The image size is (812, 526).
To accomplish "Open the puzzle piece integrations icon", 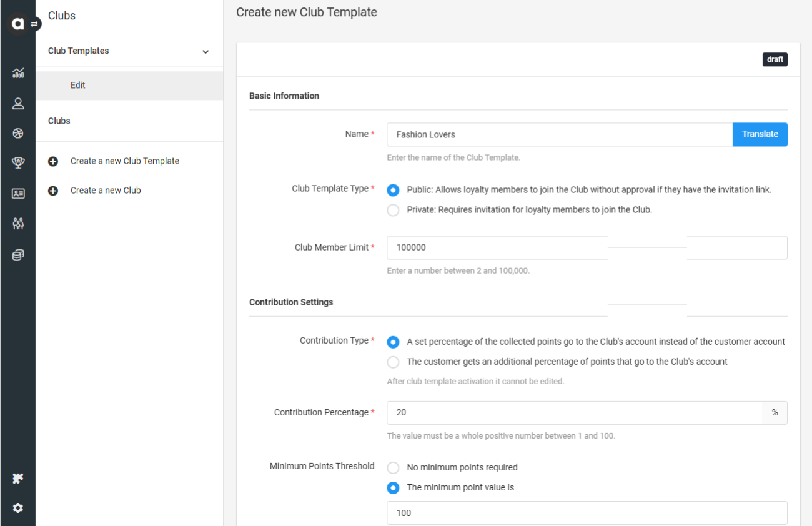I will 17,479.
